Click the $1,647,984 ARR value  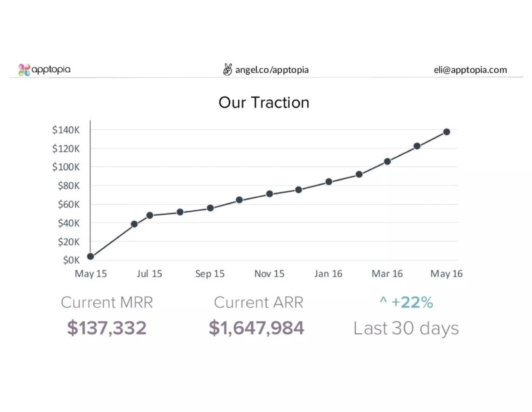tap(256, 328)
